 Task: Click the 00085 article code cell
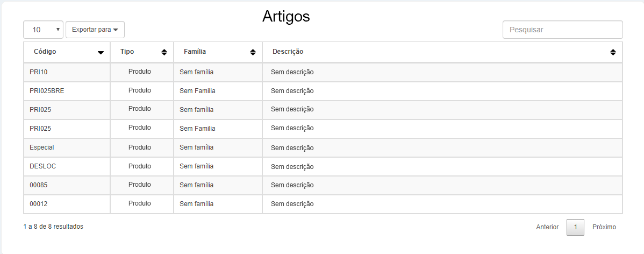coord(39,185)
